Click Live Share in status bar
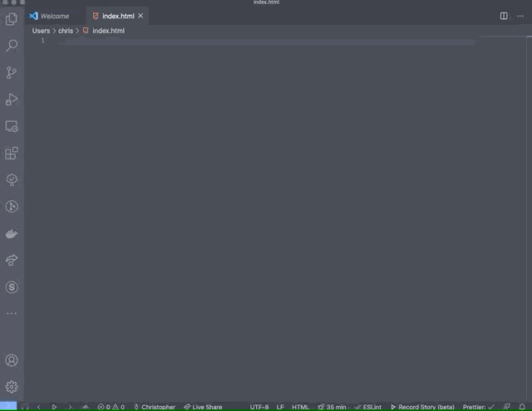 (x=203, y=407)
